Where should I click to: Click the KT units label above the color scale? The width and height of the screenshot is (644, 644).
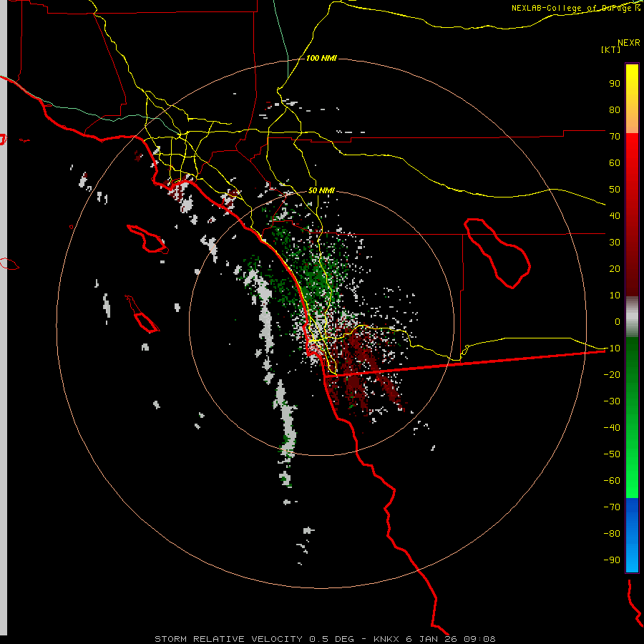(611, 49)
